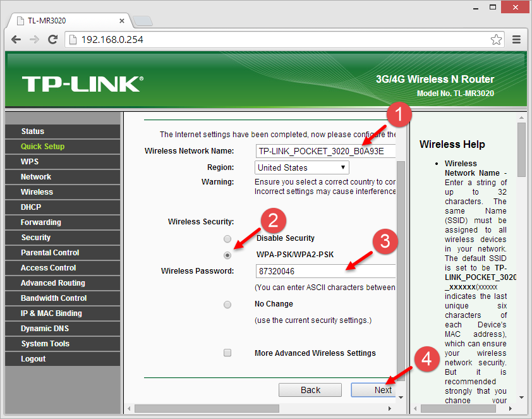Open Dynamic DNS settings
The height and width of the screenshot is (419, 532).
coord(63,329)
